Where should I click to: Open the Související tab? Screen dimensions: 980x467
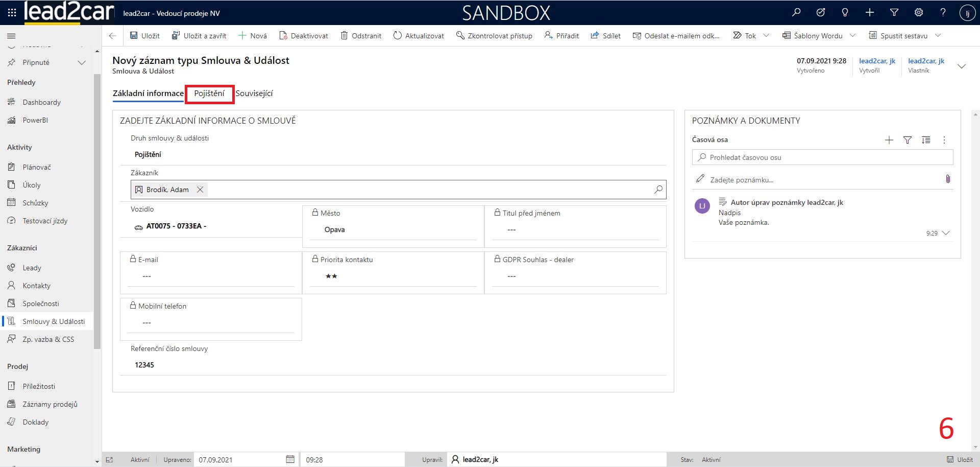[254, 94]
